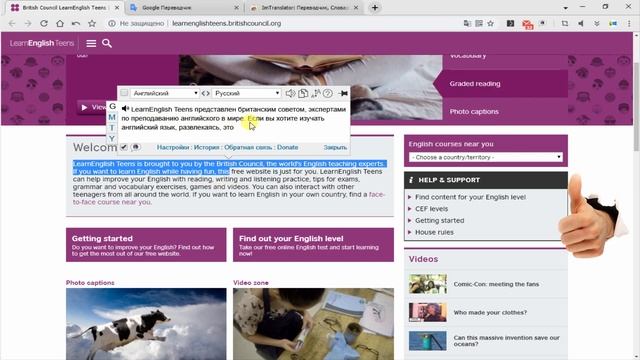The height and width of the screenshot is (360, 640).
Task: Click the translate page icon in address bar
Action: [467, 24]
